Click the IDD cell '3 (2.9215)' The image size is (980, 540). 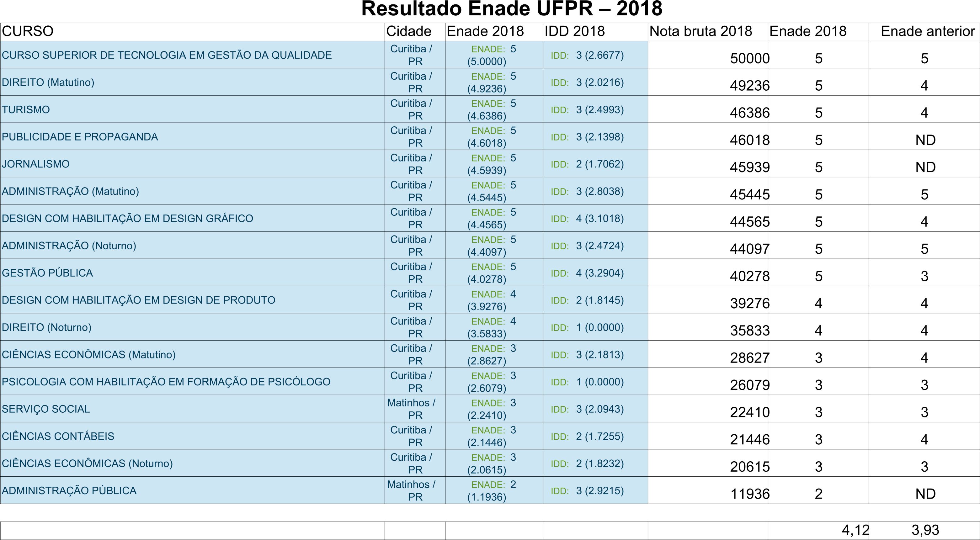click(x=595, y=490)
